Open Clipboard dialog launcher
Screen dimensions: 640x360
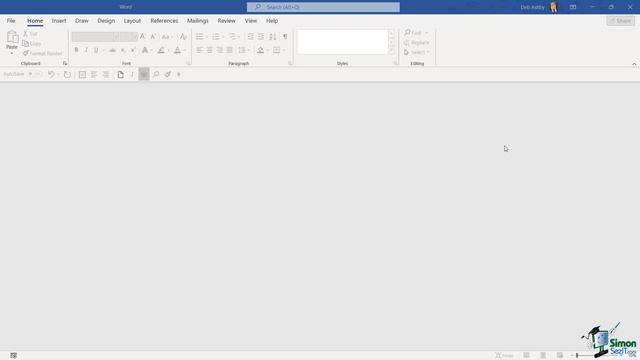(x=65, y=63)
